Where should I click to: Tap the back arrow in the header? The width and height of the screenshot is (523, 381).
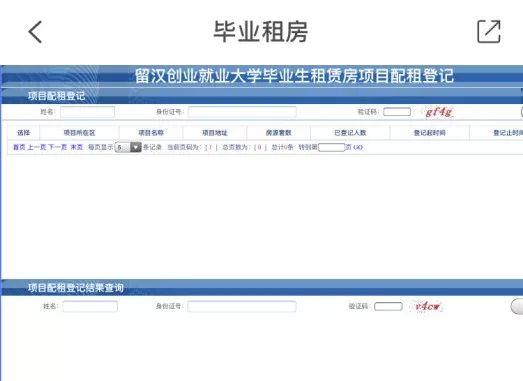[35, 32]
